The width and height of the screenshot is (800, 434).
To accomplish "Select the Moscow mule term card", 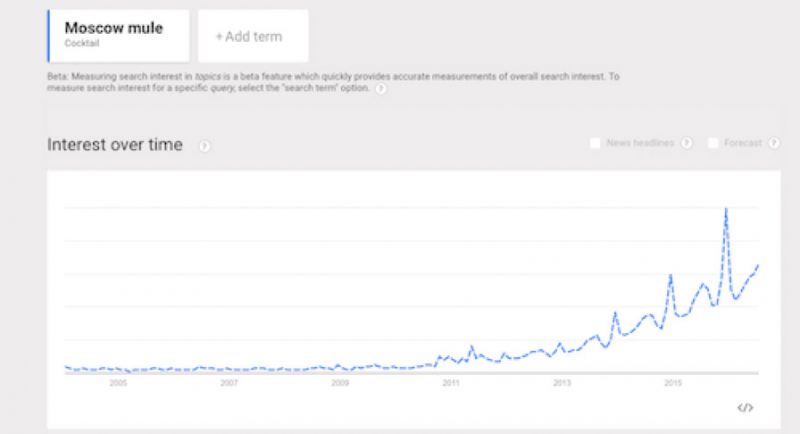I will pyautogui.click(x=119, y=35).
